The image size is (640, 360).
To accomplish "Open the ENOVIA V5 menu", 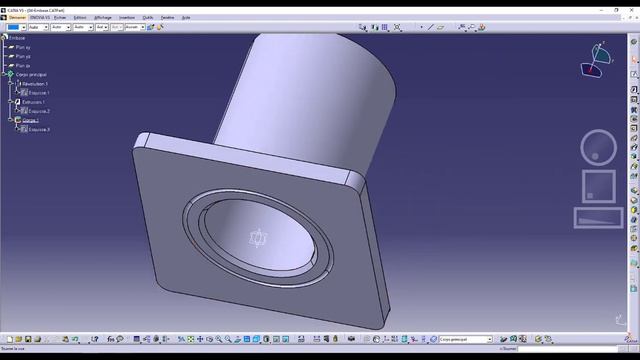I will click(x=40, y=18).
